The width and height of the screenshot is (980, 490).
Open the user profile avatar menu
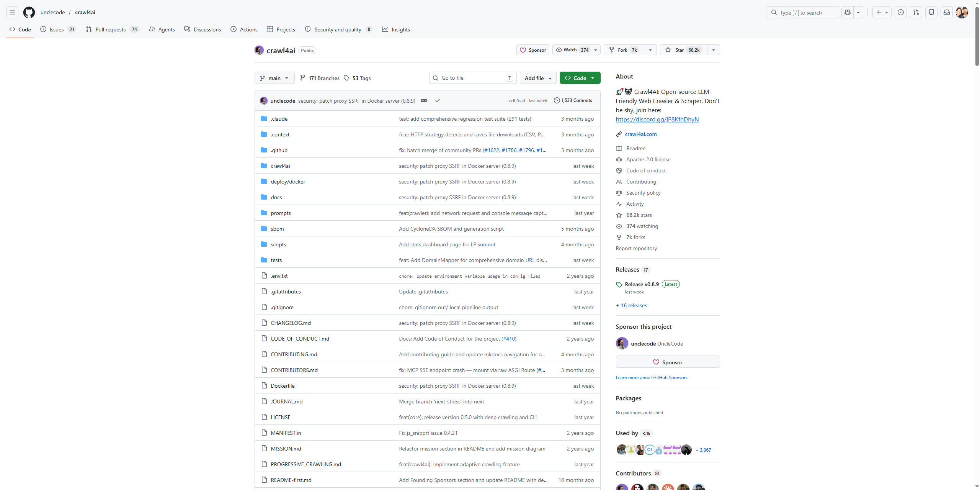click(x=962, y=12)
